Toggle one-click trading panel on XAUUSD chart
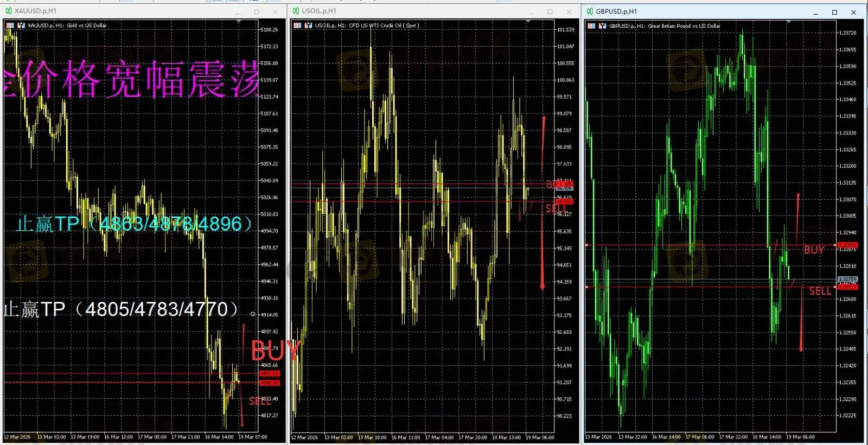This screenshot has height=445, width=868. [x=21, y=26]
